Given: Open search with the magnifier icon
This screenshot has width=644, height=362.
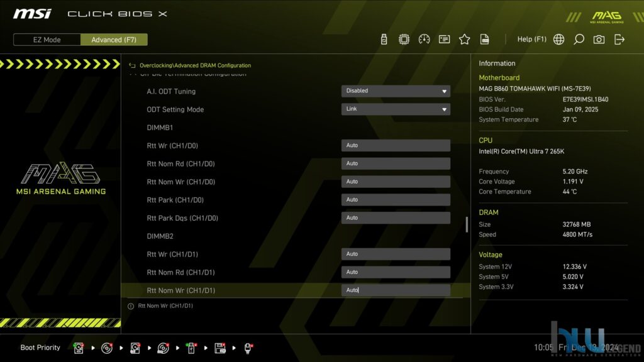Looking at the screenshot, I should tap(579, 40).
